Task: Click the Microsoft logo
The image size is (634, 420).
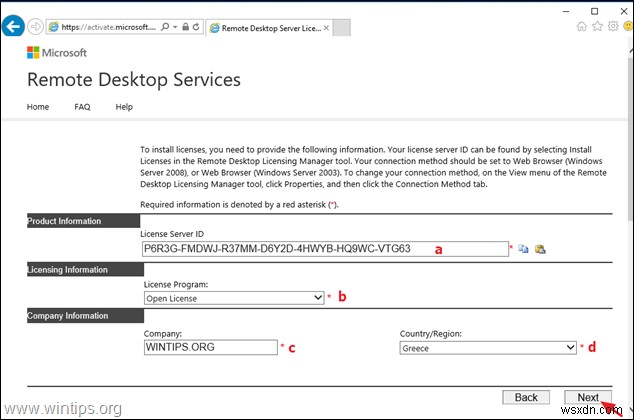Action: click(x=57, y=52)
